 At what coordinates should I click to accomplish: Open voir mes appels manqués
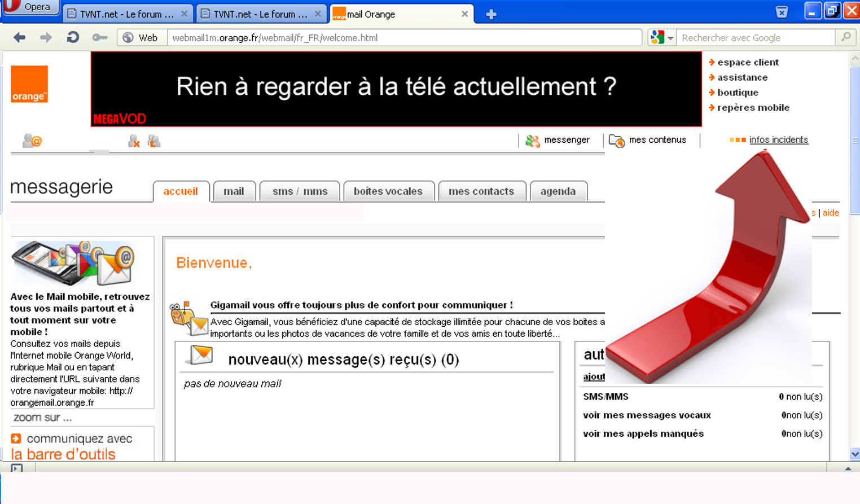643,434
